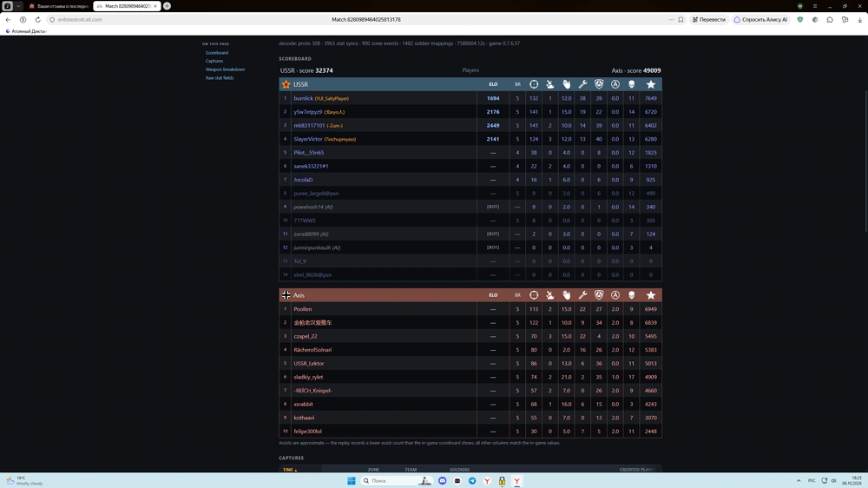Click the shield badge icon in USSR header
This screenshot has width=868, height=488.
(598, 84)
